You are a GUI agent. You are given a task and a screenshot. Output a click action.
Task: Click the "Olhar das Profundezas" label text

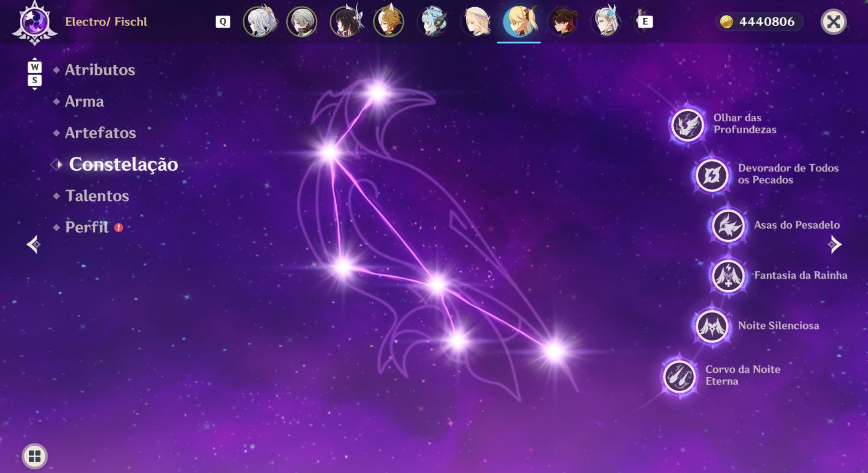[745, 124]
